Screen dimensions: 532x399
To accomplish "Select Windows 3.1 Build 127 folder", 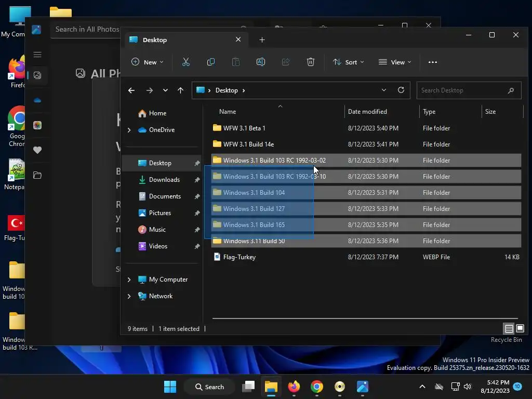I will 366,209.
